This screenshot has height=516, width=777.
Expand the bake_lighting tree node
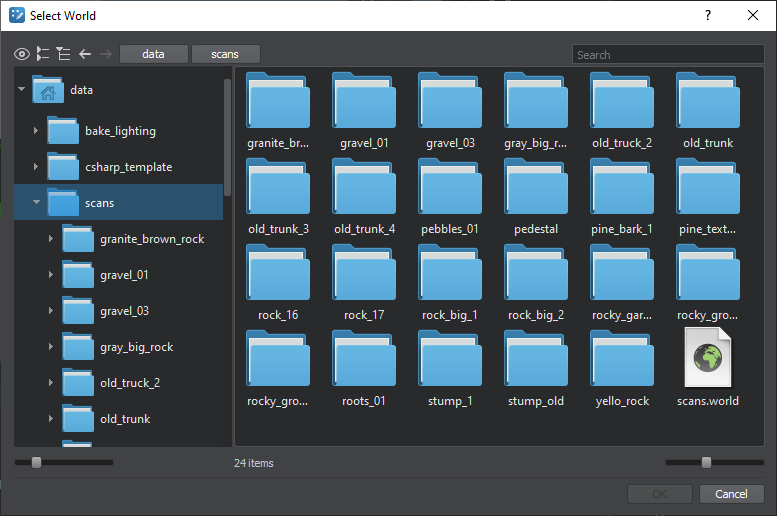[x=37, y=131]
